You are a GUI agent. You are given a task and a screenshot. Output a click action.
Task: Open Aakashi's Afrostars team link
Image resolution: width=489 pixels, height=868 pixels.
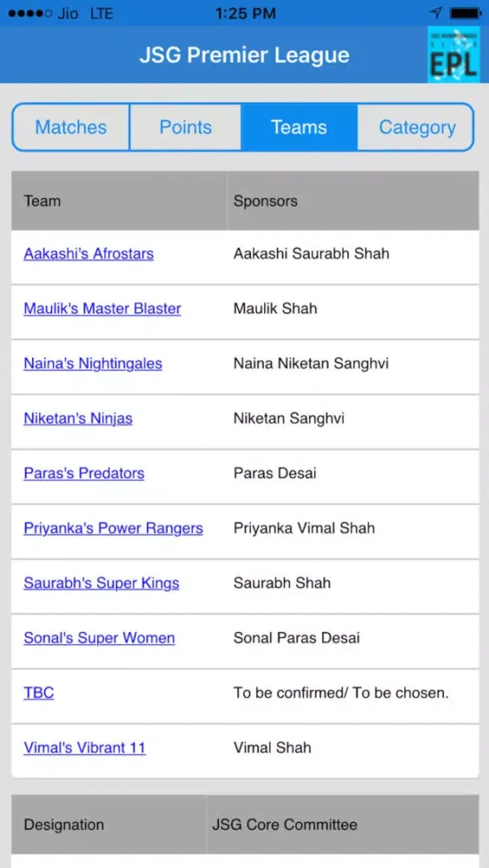click(x=89, y=253)
